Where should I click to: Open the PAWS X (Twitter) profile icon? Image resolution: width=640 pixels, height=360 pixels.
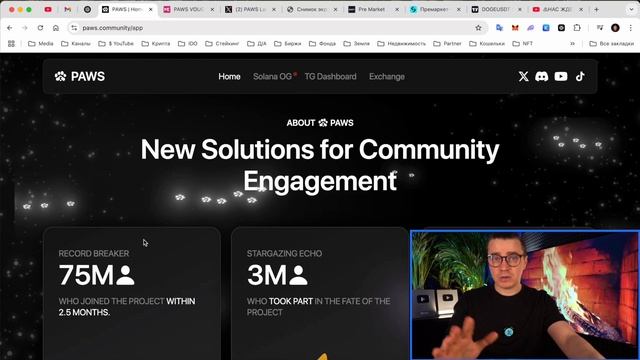click(523, 76)
